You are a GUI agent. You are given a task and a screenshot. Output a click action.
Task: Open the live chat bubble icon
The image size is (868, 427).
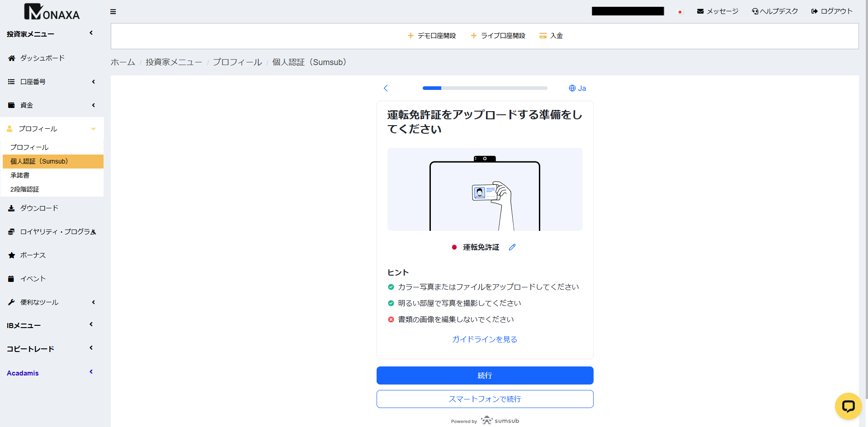(x=848, y=406)
